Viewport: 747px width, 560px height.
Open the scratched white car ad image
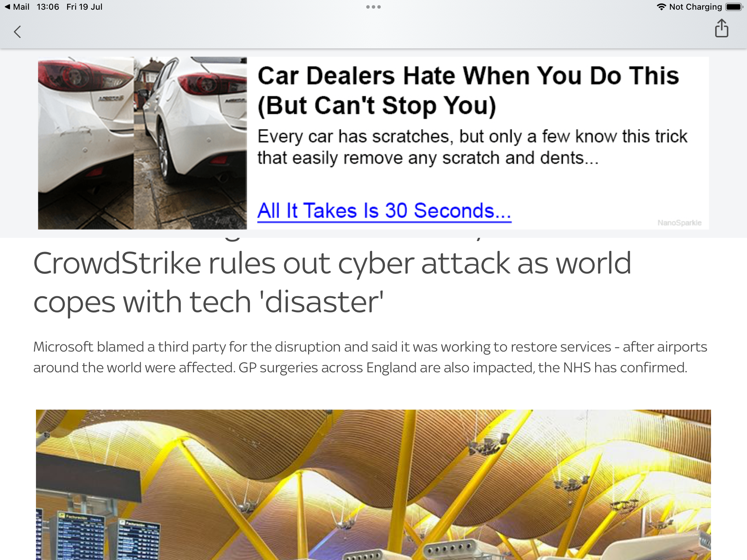(86, 143)
